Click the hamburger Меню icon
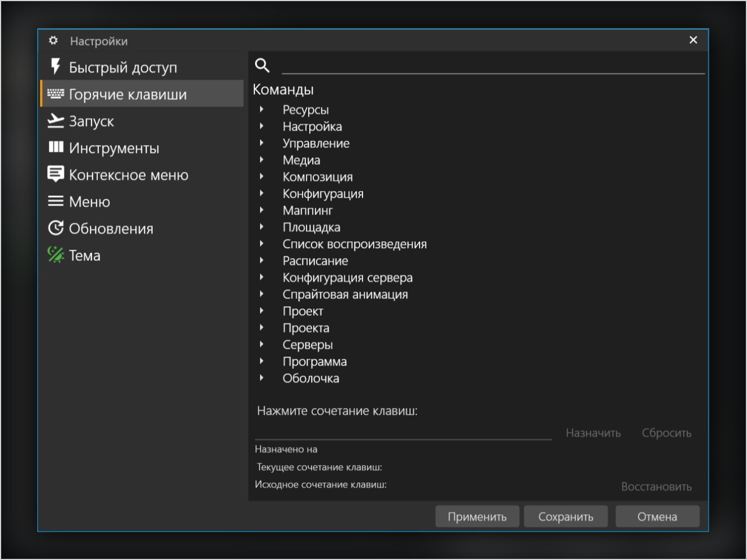Viewport: 747px width, 560px height. [55, 201]
